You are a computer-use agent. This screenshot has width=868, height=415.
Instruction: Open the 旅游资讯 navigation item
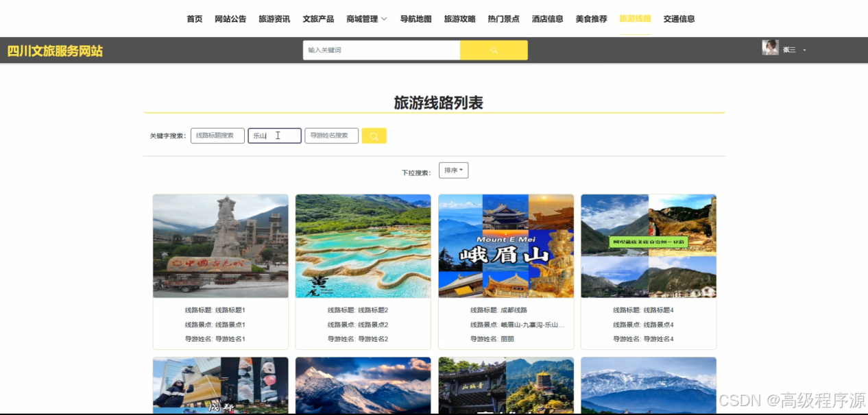(274, 19)
